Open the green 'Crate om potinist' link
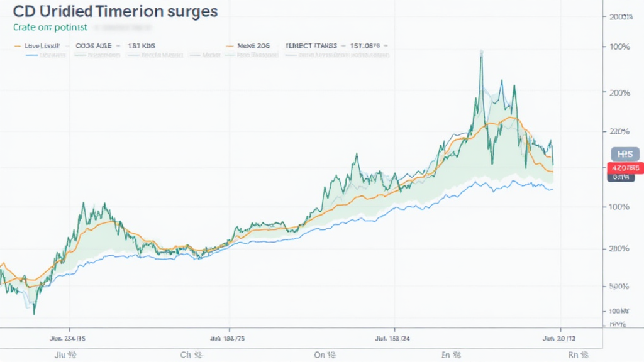The width and height of the screenshot is (644, 362). point(50,28)
